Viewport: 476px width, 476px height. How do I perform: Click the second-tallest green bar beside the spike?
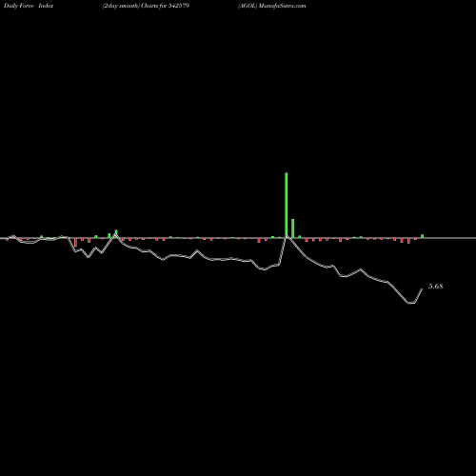(292, 228)
